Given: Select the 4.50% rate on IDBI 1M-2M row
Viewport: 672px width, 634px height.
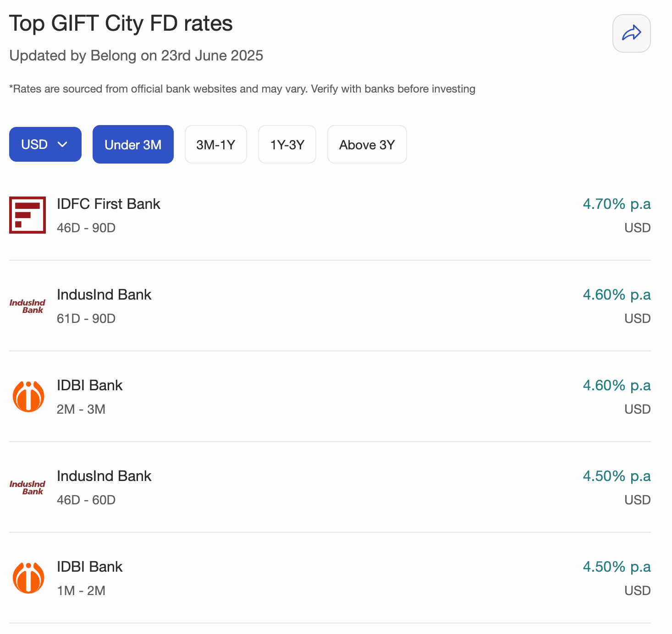Looking at the screenshot, I should click(x=617, y=567).
